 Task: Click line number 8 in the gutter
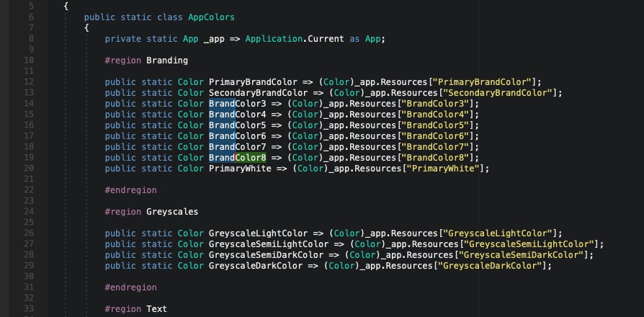32,39
